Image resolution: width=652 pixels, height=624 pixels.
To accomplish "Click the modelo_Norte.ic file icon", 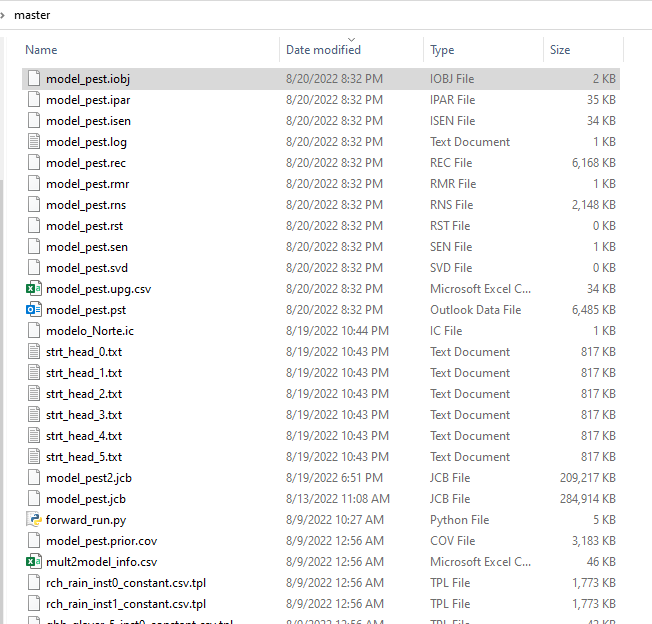I will click(x=34, y=330).
